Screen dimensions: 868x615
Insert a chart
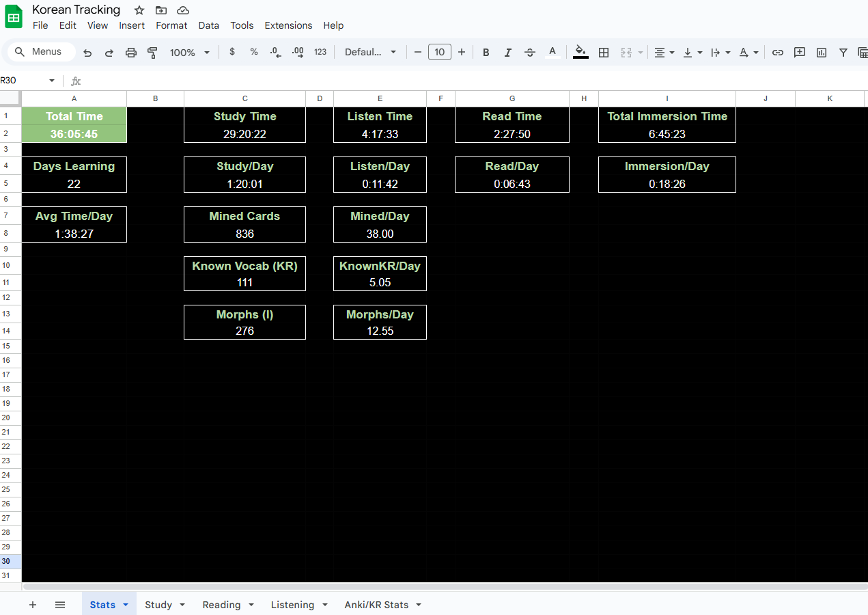[822, 53]
